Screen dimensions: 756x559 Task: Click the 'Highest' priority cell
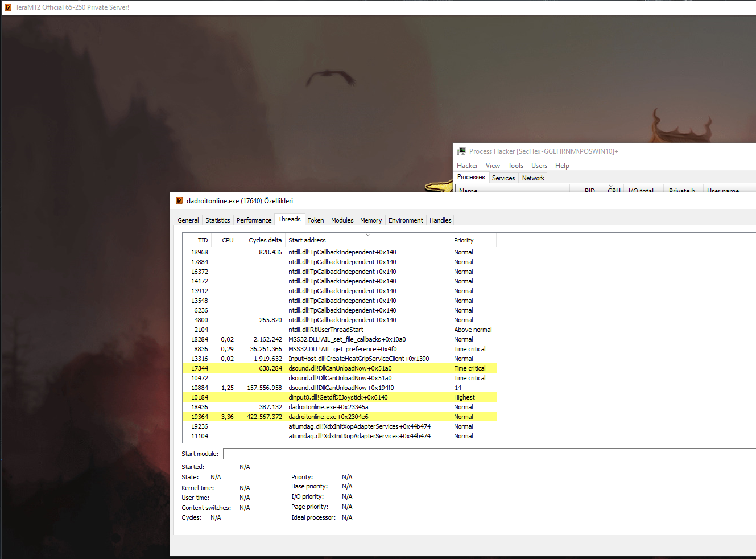coord(464,397)
